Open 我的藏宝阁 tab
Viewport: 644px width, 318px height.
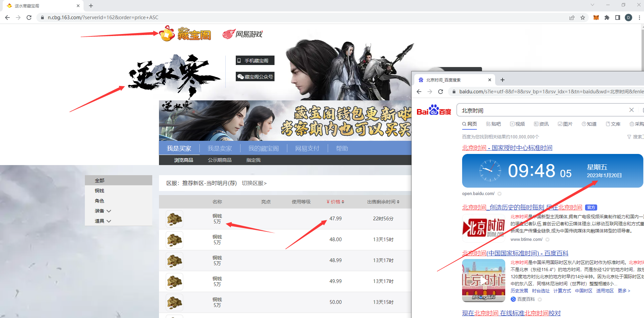coord(263,148)
